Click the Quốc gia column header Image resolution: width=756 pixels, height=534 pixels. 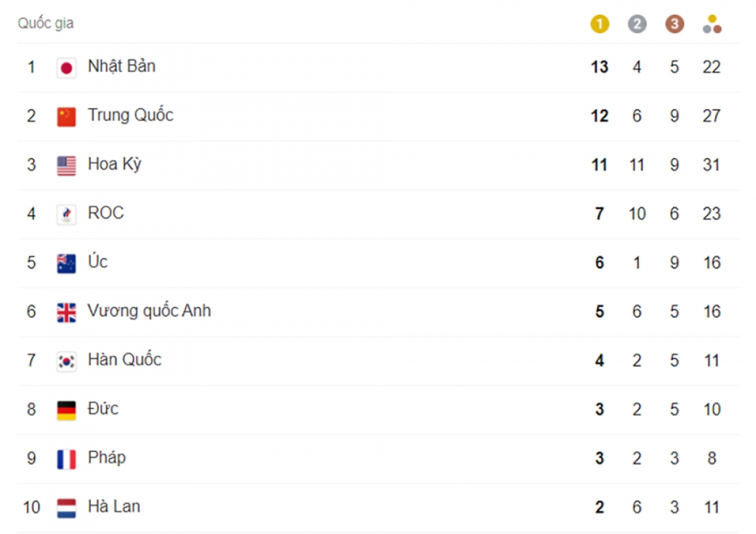[x=45, y=23]
